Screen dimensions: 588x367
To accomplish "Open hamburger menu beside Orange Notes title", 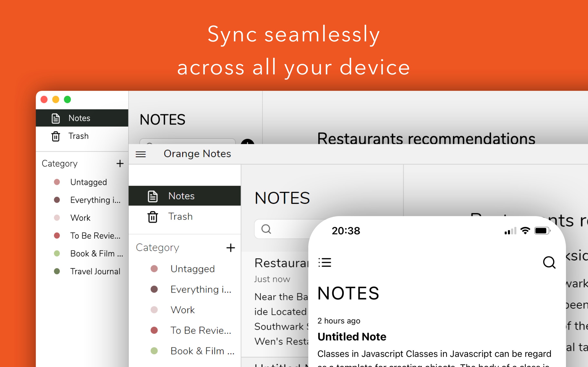I will pyautogui.click(x=140, y=154).
